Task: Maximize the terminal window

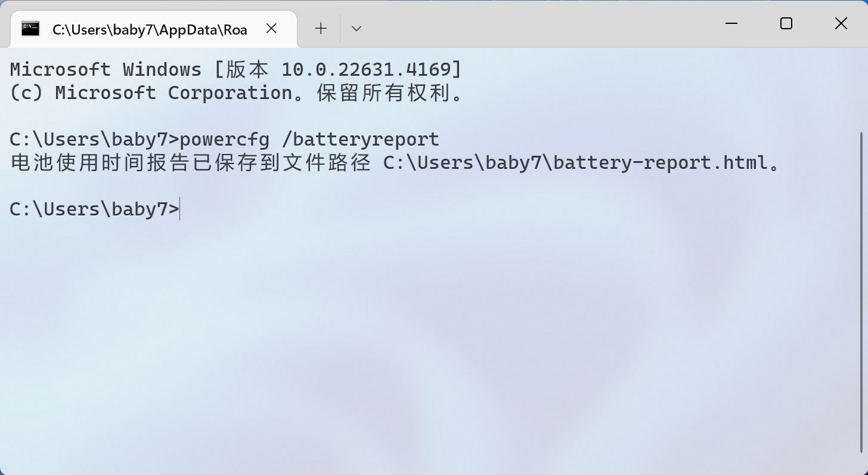Action: (x=786, y=23)
